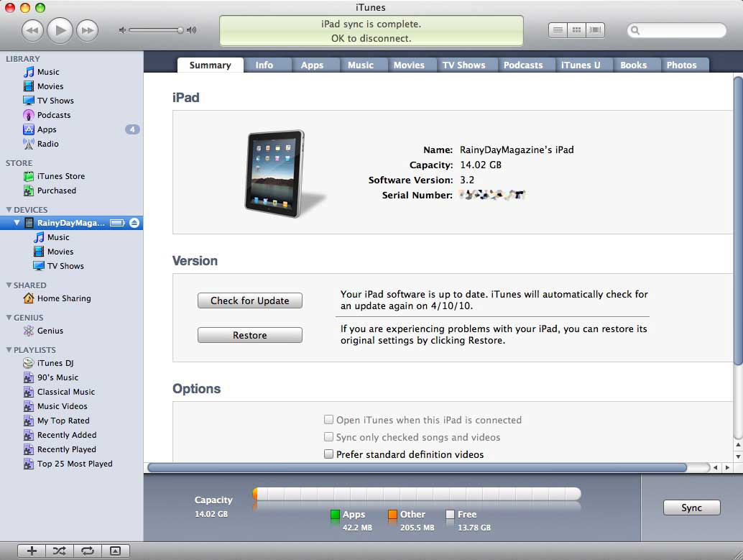Toggle Open iTunes when this iPad is connected
The width and height of the screenshot is (743, 560).
pos(328,420)
